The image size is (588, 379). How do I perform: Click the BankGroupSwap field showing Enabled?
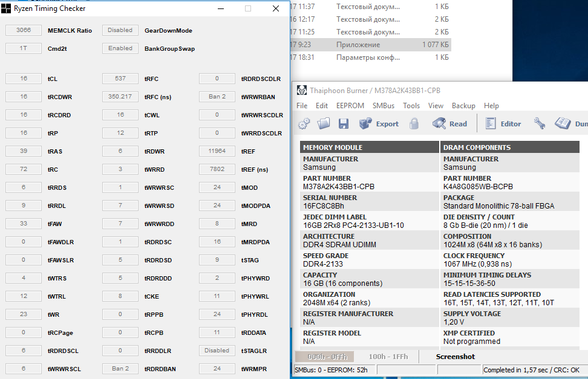tap(120, 48)
